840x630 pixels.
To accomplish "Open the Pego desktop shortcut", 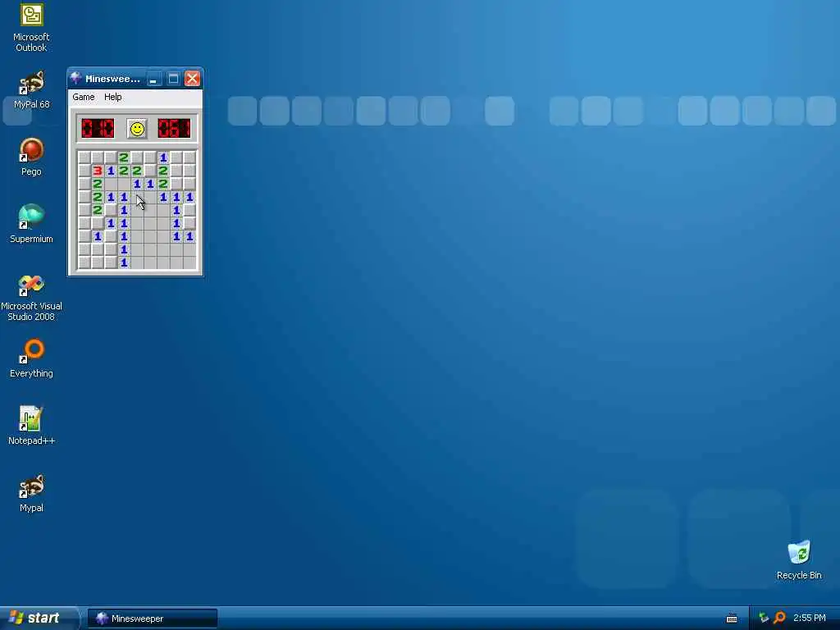I will tap(31, 157).
